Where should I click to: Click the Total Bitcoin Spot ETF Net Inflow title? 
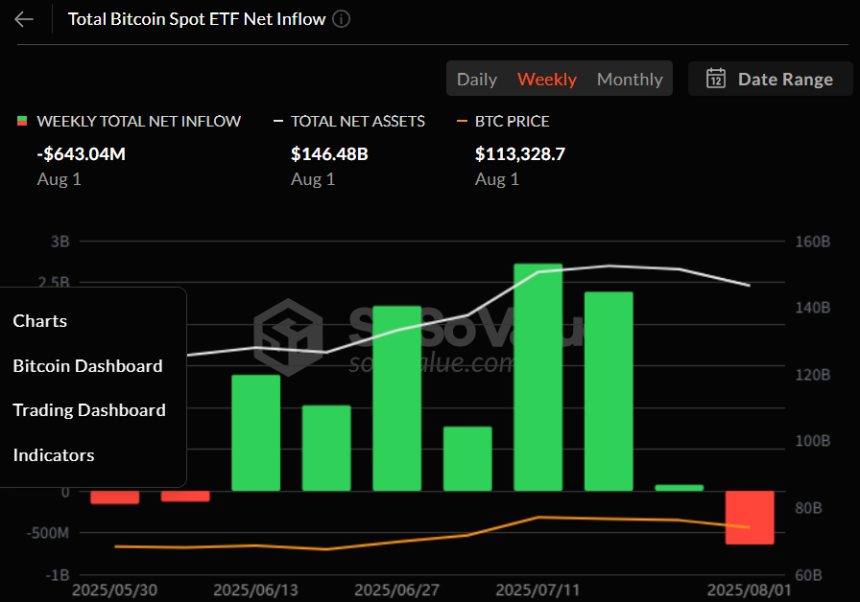click(x=196, y=19)
